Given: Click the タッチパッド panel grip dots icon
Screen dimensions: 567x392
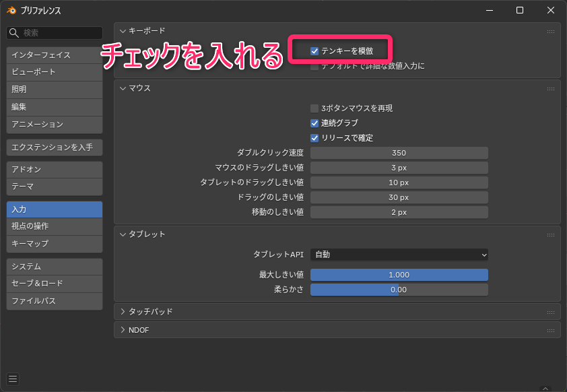Looking at the screenshot, I should pos(551,312).
